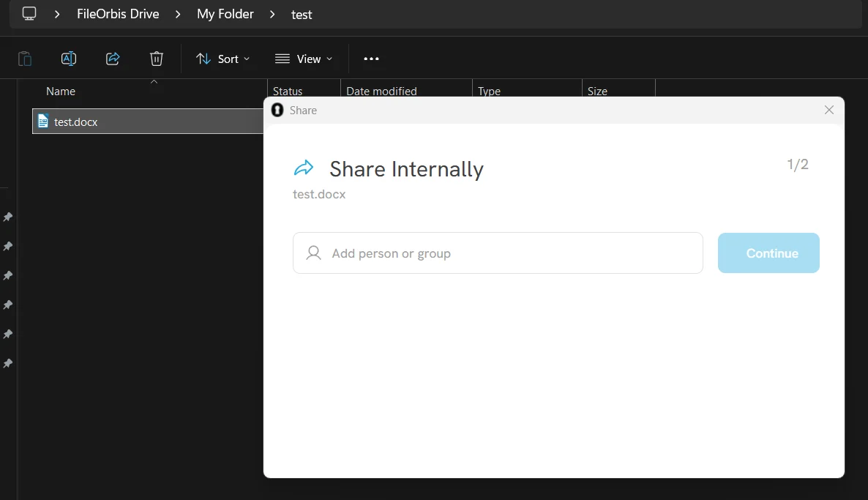Click the share icon in the Explorer toolbar
Screen dimensions: 868x500
[113, 59]
